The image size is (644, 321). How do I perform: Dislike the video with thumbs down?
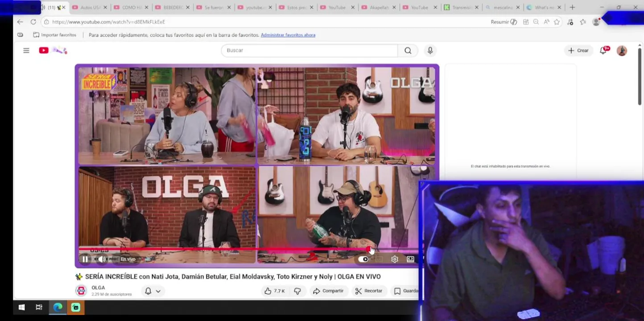[x=297, y=291]
